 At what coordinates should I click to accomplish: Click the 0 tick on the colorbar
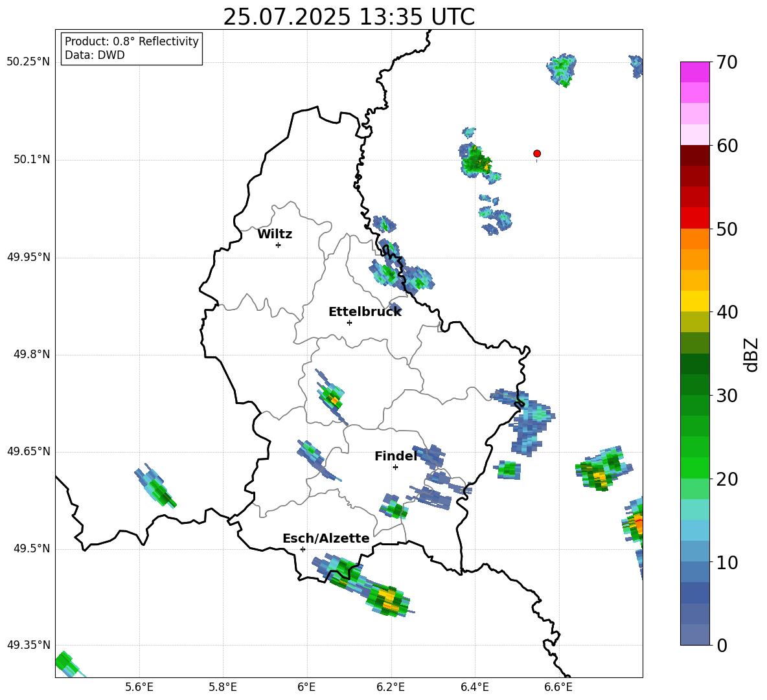(722, 645)
